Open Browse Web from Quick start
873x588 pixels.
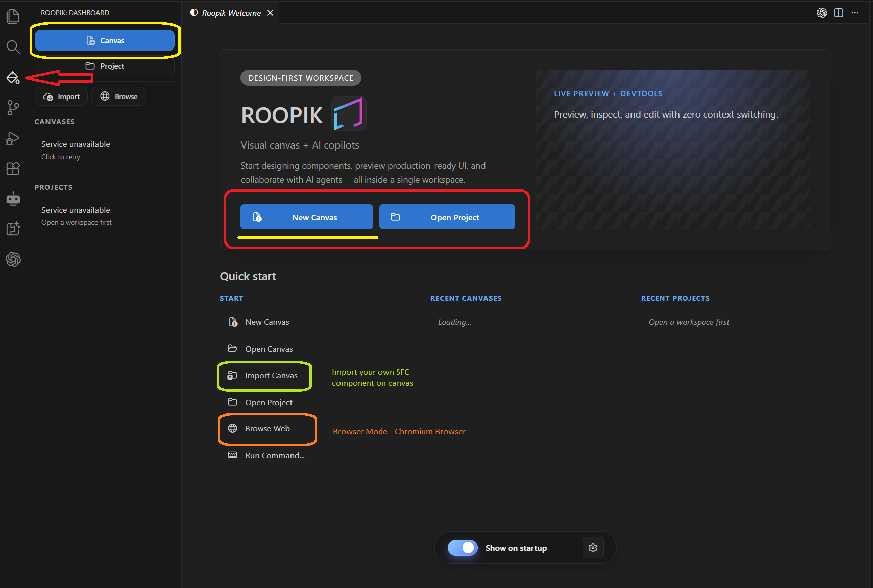click(267, 428)
